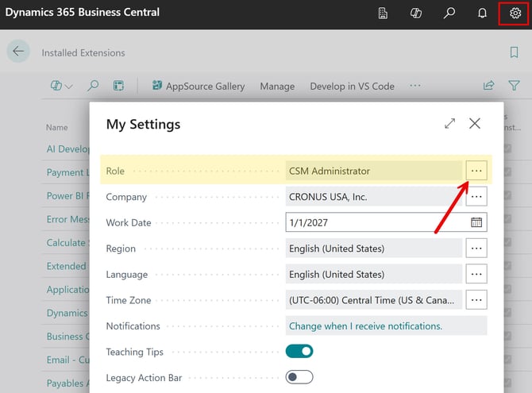Click the bookmark icon on page
Screen dimensions: 532x393
pos(514,52)
